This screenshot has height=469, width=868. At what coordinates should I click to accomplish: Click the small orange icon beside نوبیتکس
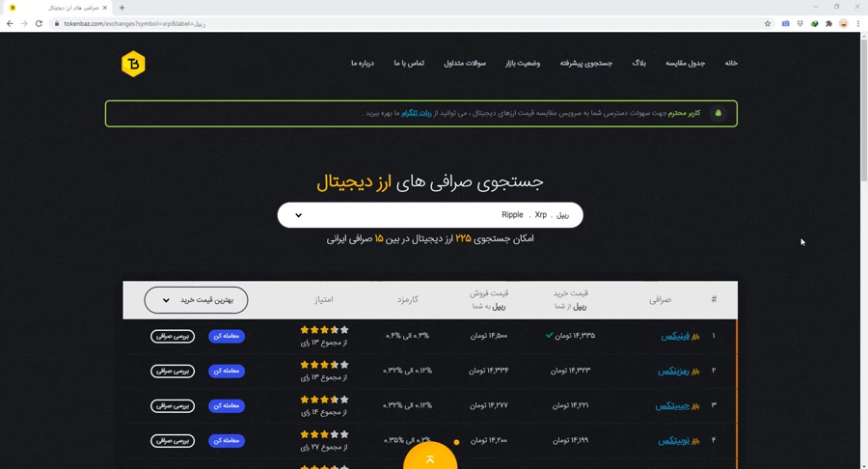pos(695,441)
